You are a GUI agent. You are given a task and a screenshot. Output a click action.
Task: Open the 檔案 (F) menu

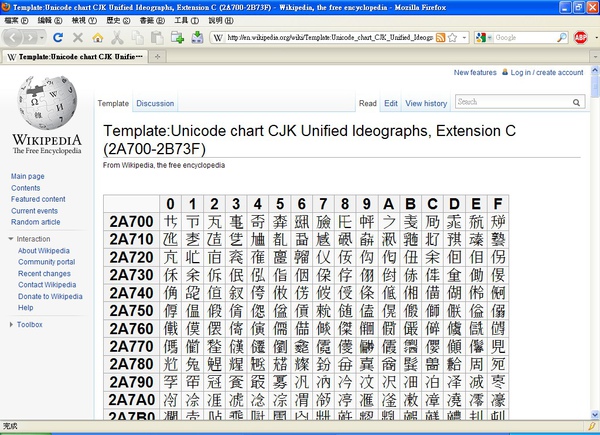pos(16,21)
